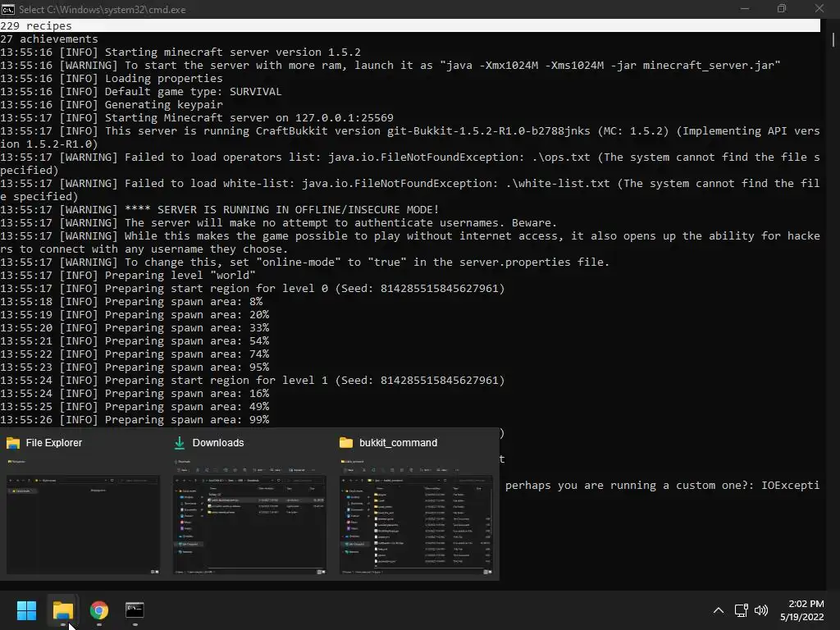Click 'Starting Minecraft server on 127.0.0.1:25569' line
Viewport: 840px width, 630px height.
coord(197,118)
